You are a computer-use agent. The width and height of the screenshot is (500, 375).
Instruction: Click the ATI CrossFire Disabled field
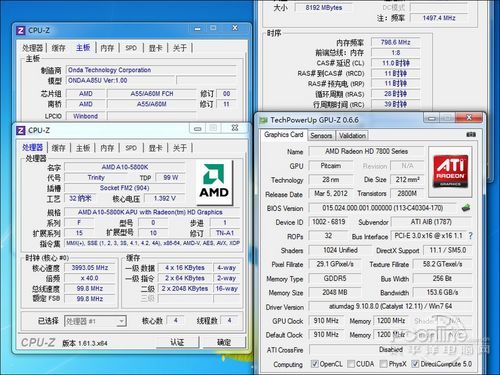click(390, 349)
